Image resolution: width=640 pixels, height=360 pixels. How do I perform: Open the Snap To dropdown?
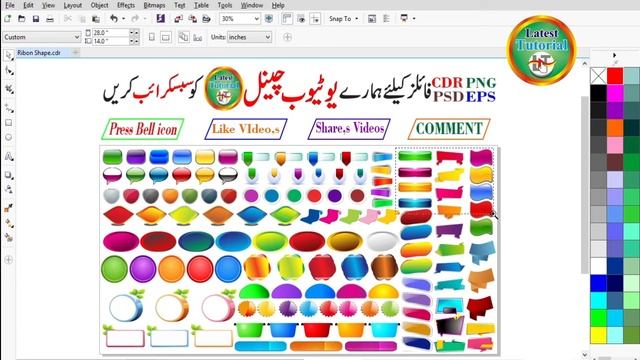[x=344, y=19]
